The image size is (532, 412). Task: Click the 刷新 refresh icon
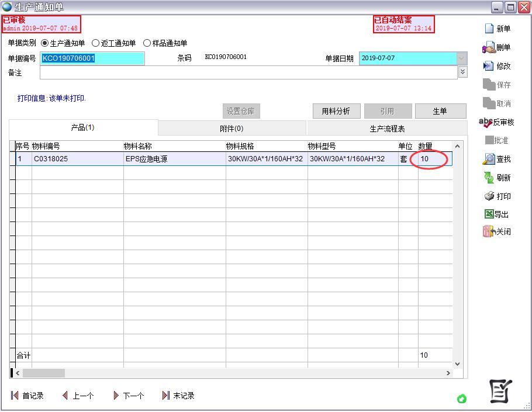(x=489, y=178)
